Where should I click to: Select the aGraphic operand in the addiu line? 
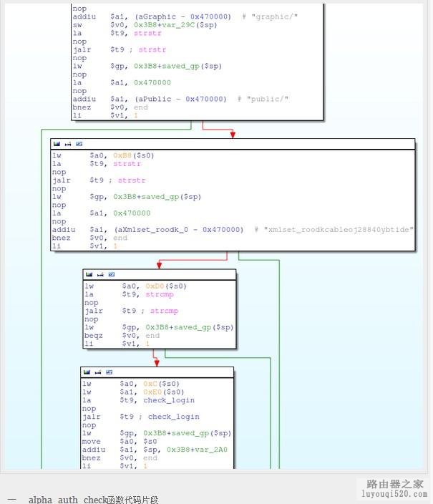(157, 16)
